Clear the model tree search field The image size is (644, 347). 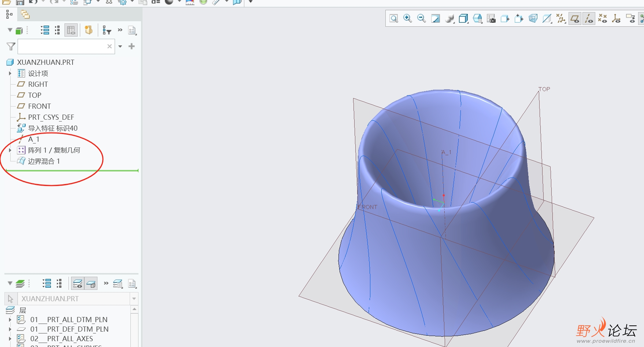click(x=109, y=46)
